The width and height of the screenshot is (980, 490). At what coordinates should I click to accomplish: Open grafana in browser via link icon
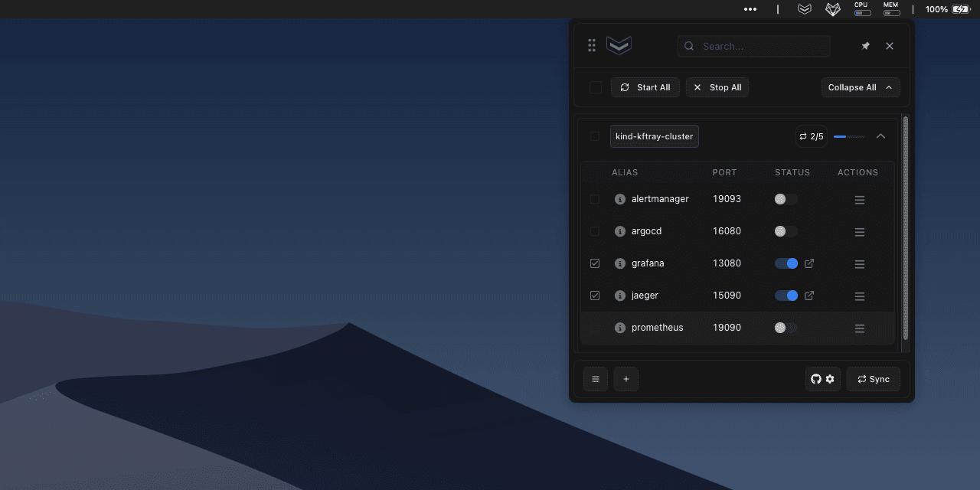pyautogui.click(x=809, y=263)
